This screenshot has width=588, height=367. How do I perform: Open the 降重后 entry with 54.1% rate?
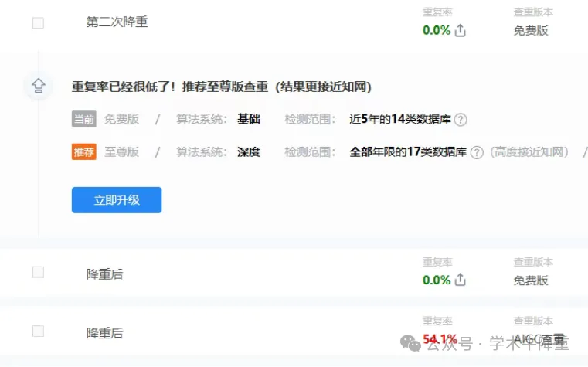pos(104,334)
